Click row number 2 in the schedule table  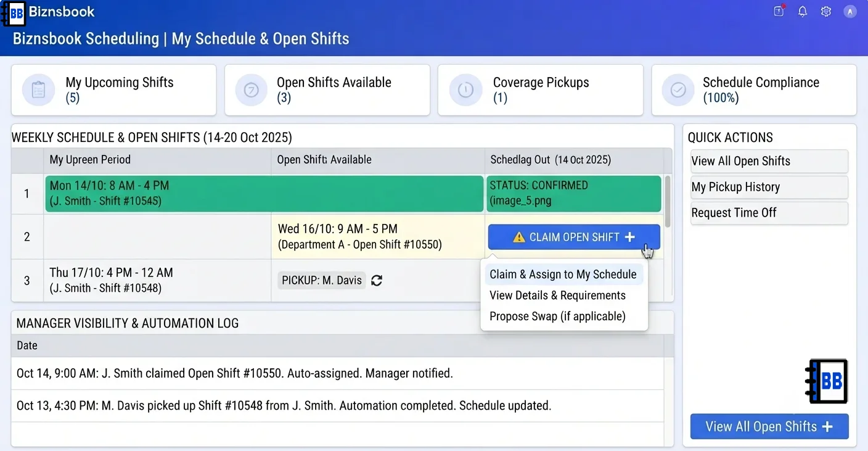[x=27, y=237]
